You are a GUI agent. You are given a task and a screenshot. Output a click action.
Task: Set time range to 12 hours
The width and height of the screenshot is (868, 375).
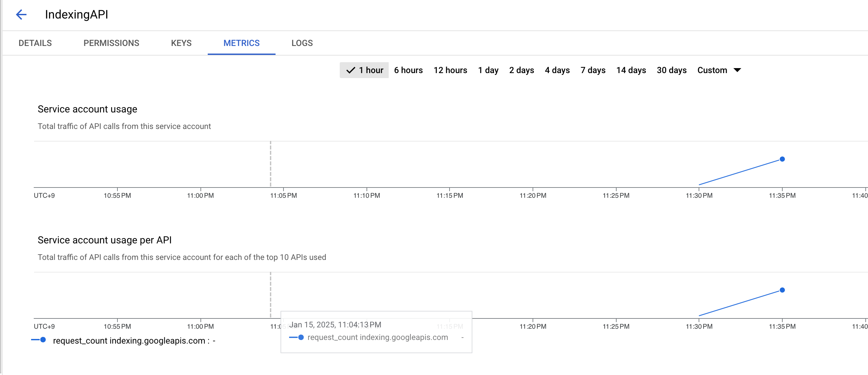(x=450, y=70)
